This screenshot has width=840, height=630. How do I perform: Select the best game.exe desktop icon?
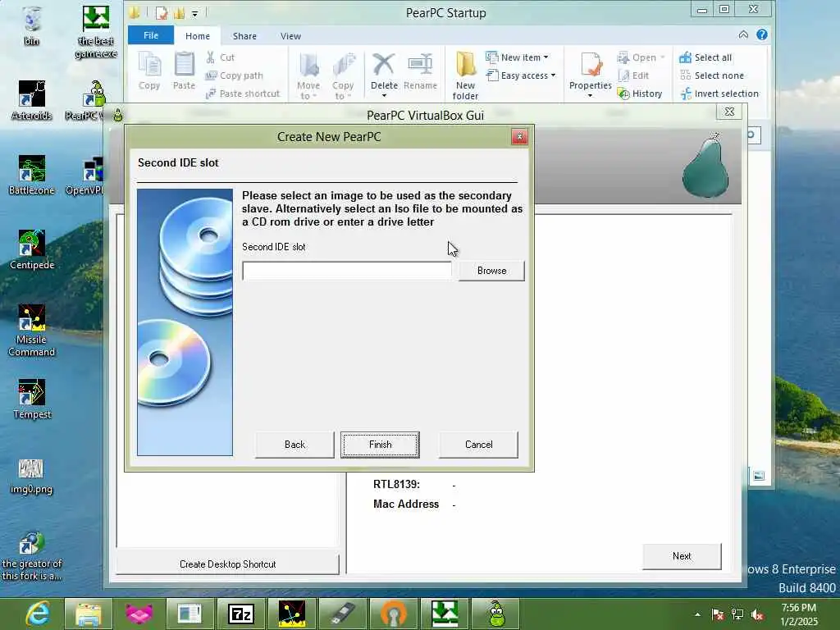pos(96,32)
